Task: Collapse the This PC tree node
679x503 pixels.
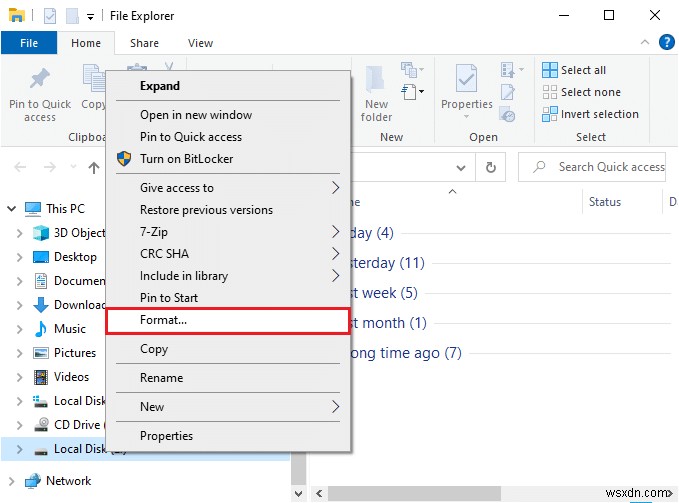Action: 11,209
